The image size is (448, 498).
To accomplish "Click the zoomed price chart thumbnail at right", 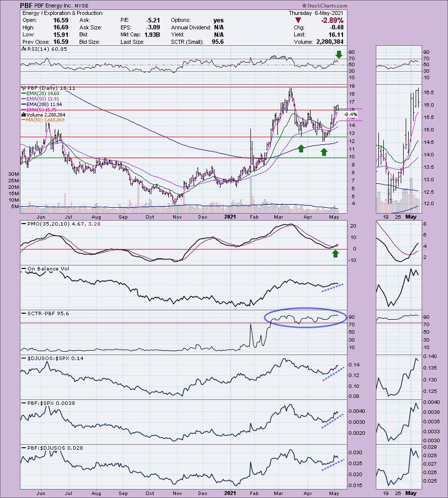I will 399,149.
